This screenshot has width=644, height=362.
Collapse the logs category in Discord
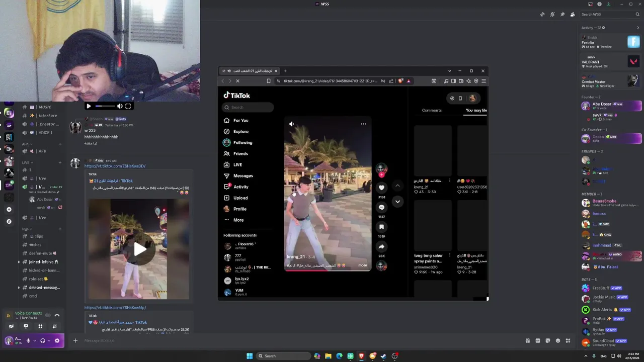click(27, 229)
